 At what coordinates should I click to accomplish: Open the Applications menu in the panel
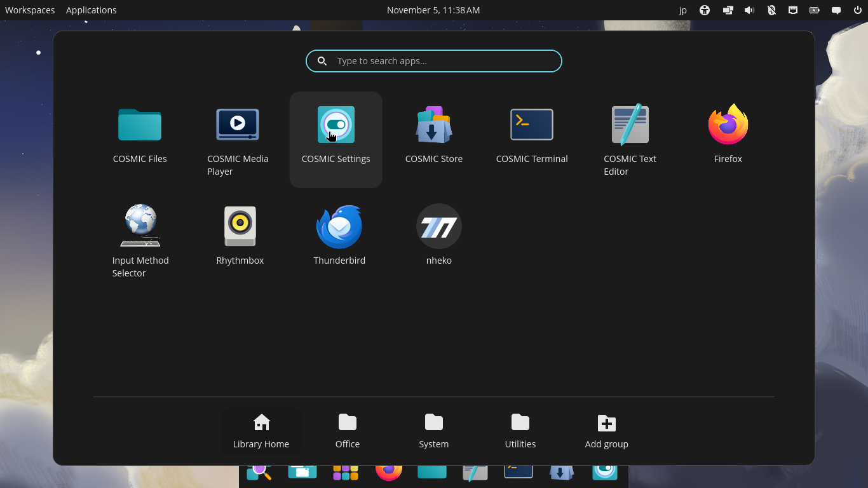point(91,10)
